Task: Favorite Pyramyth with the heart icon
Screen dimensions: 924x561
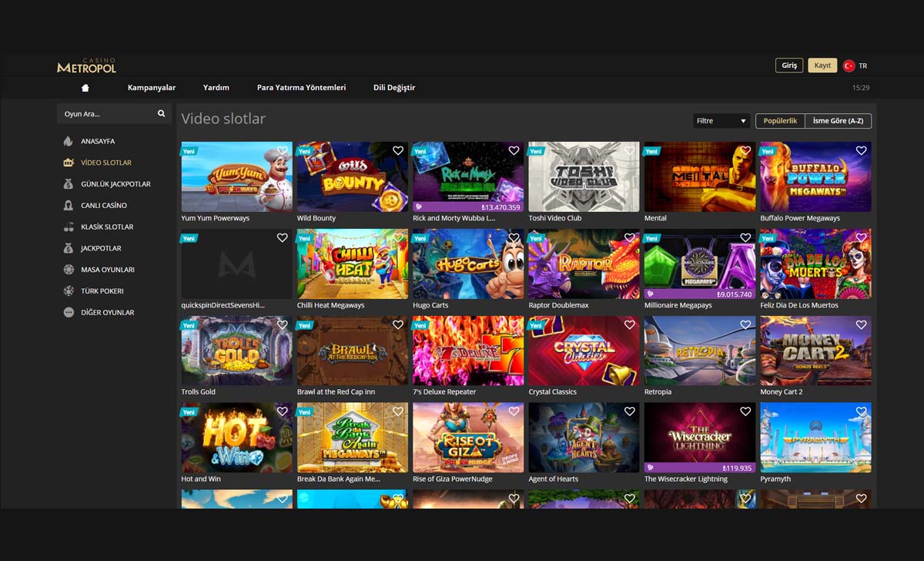Action: point(861,412)
